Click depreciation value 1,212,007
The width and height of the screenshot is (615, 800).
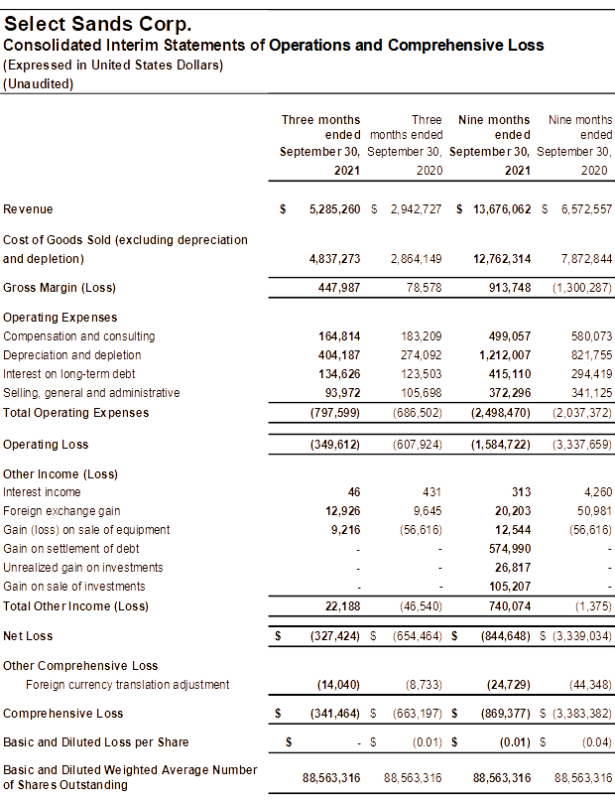[x=505, y=355]
